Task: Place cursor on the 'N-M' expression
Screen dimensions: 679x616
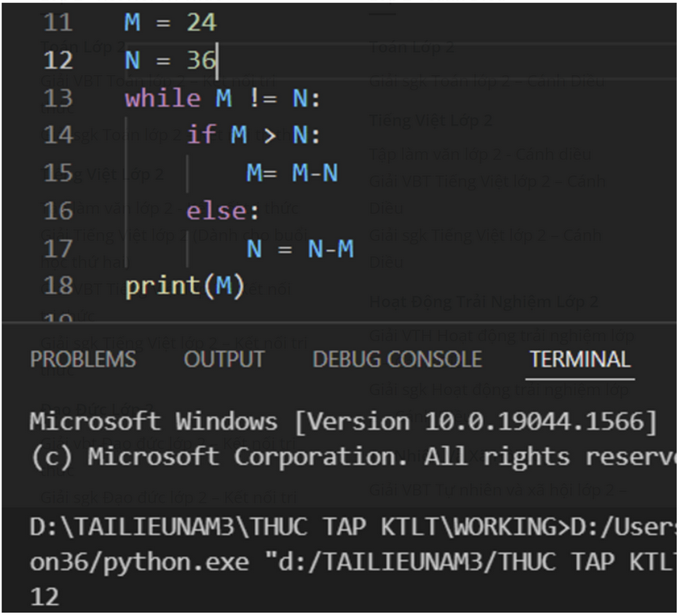Action: click(330, 249)
